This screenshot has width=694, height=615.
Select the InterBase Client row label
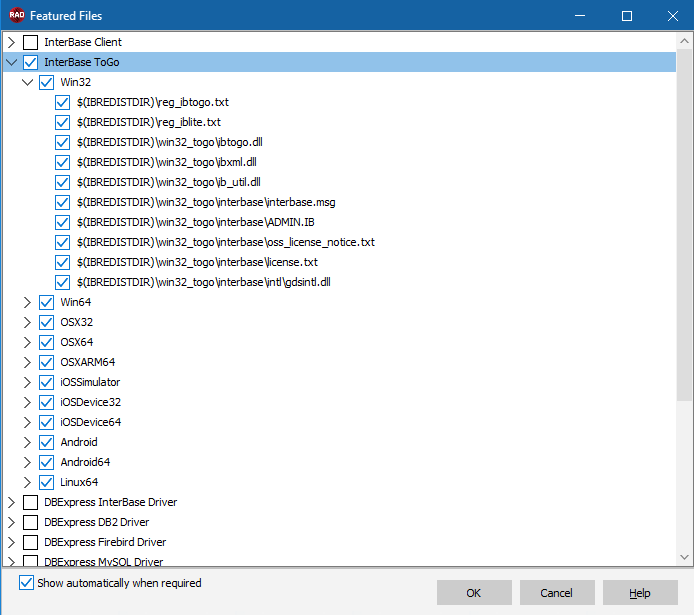83,42
